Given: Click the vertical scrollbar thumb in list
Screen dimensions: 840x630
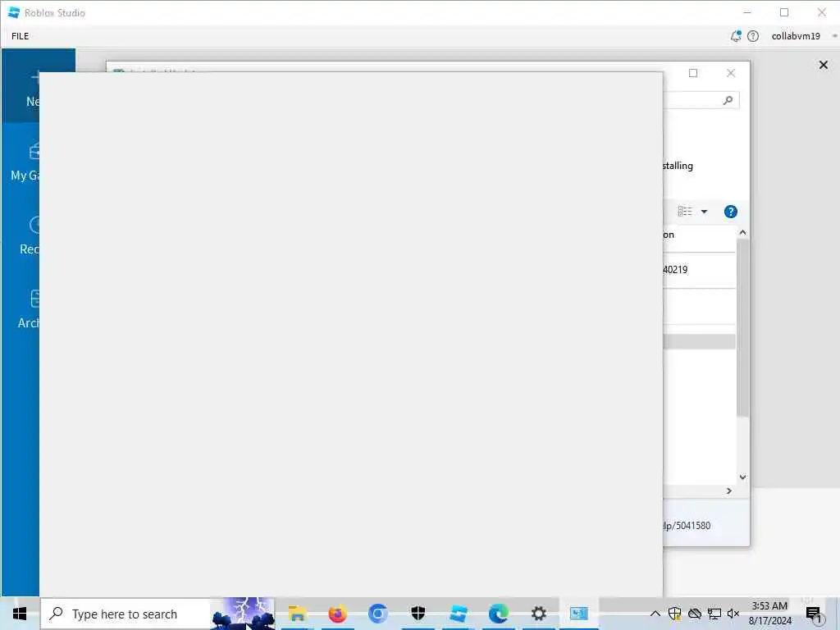Looking at the screenshot, I should 742,327.
